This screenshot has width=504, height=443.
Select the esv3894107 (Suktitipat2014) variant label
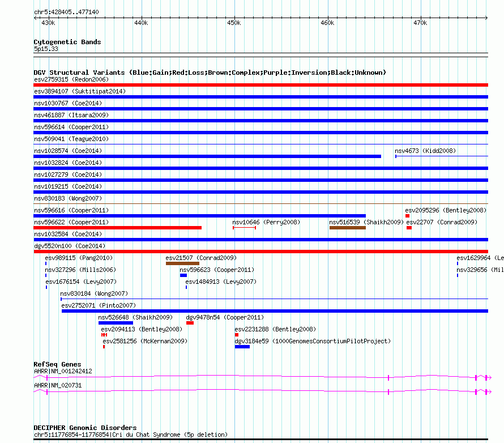coord(80,91)
